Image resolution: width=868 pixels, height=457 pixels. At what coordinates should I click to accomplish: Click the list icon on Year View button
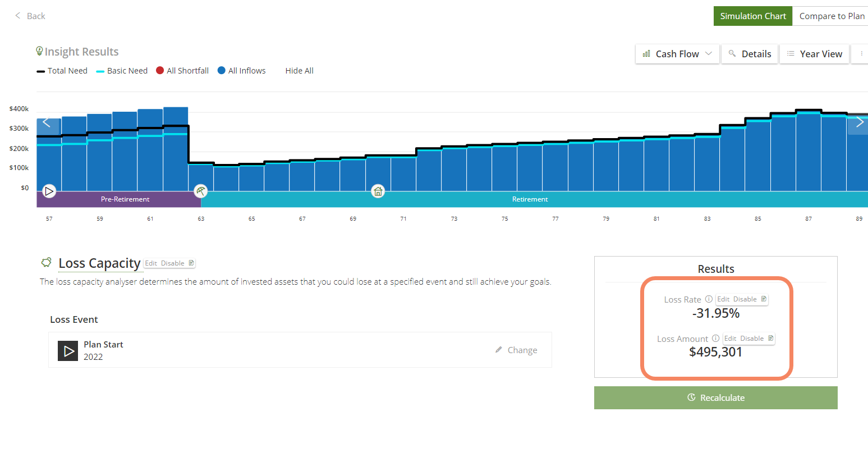pos(791,53)
